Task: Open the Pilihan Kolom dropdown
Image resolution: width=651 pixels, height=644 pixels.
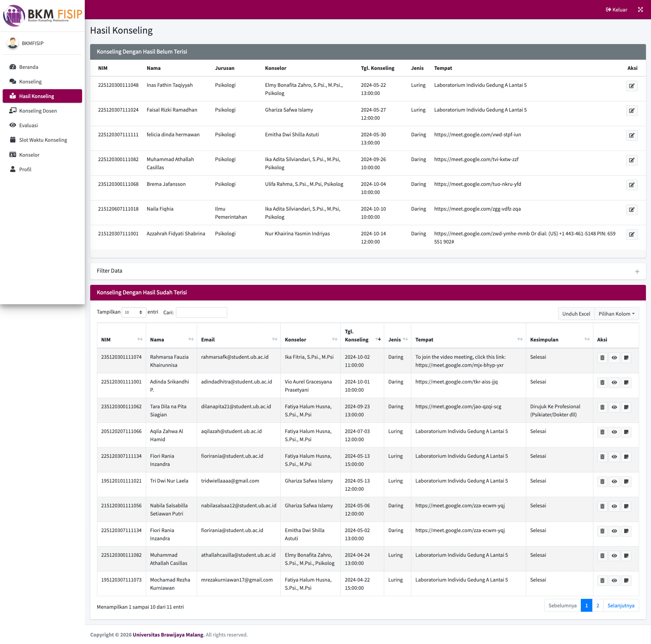Action: click(616, 313)
